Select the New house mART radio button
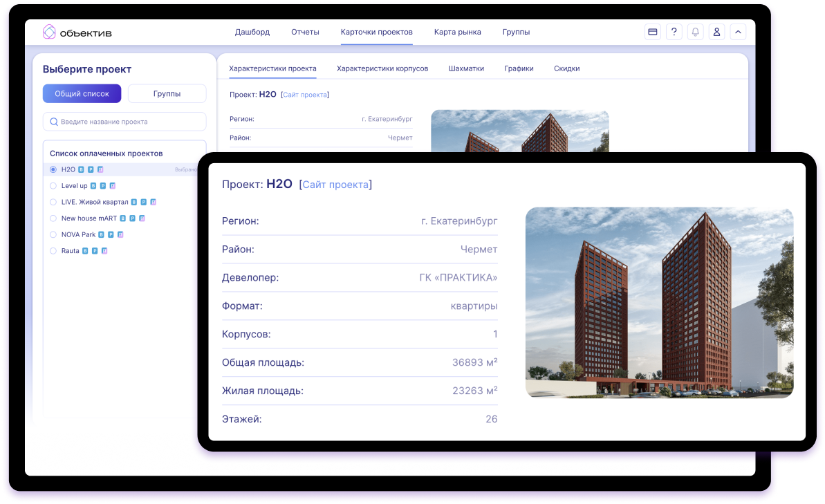The image size is (825, 504). pos(53,219)
